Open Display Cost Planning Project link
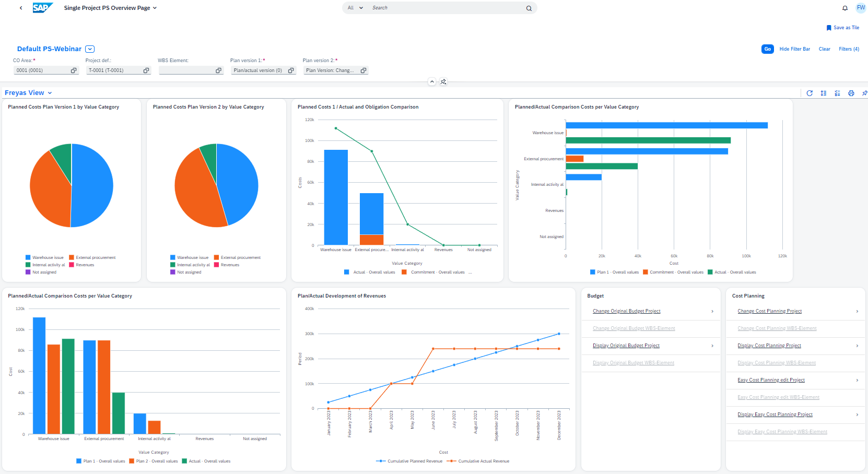The height and width of the screenshot is (474, 868). 769,346
